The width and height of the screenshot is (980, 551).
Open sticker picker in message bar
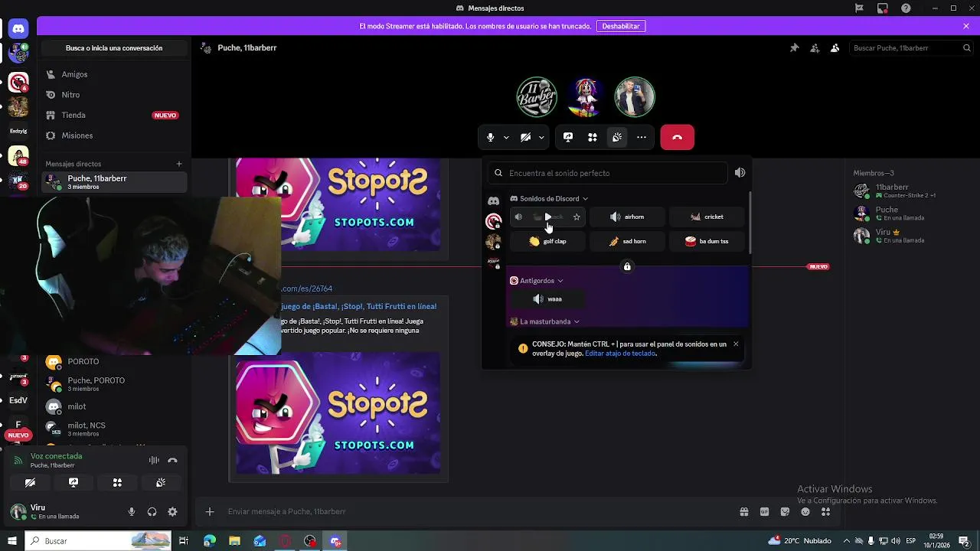pos(785,511)
